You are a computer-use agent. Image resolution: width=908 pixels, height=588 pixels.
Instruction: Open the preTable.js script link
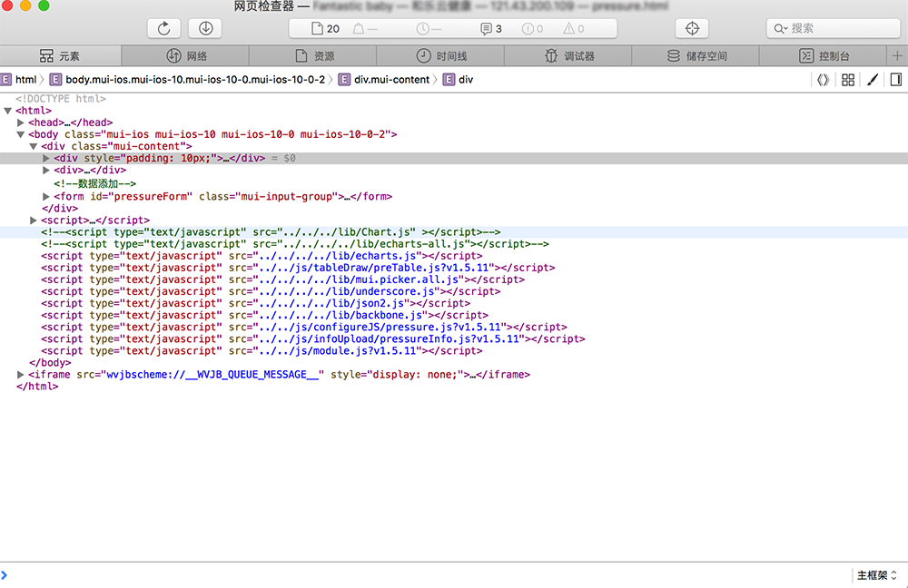tap(374, 268)
